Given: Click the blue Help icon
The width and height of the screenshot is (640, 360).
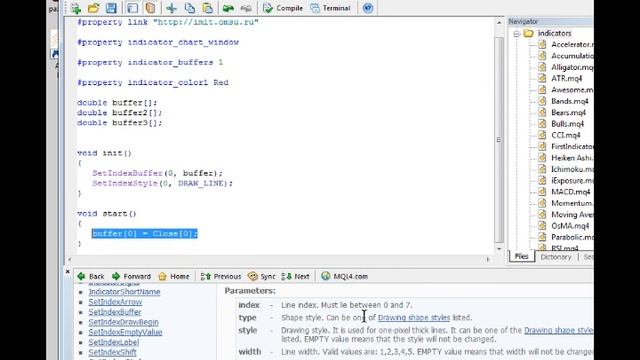Looking at the screenshot, I should (368, 8).
